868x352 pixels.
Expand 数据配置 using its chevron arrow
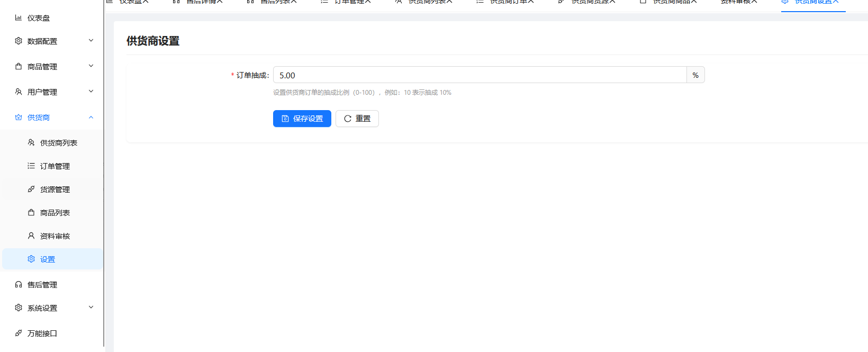pyautogui.click(x=91, y=41)
